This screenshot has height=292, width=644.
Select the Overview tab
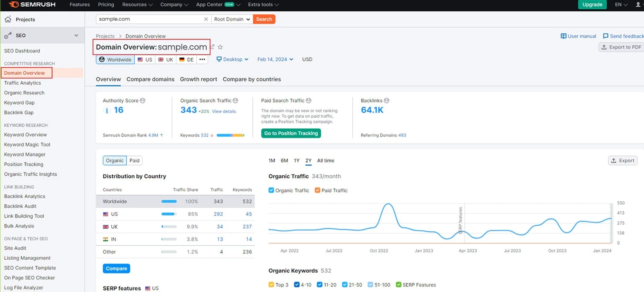(109, 79)
